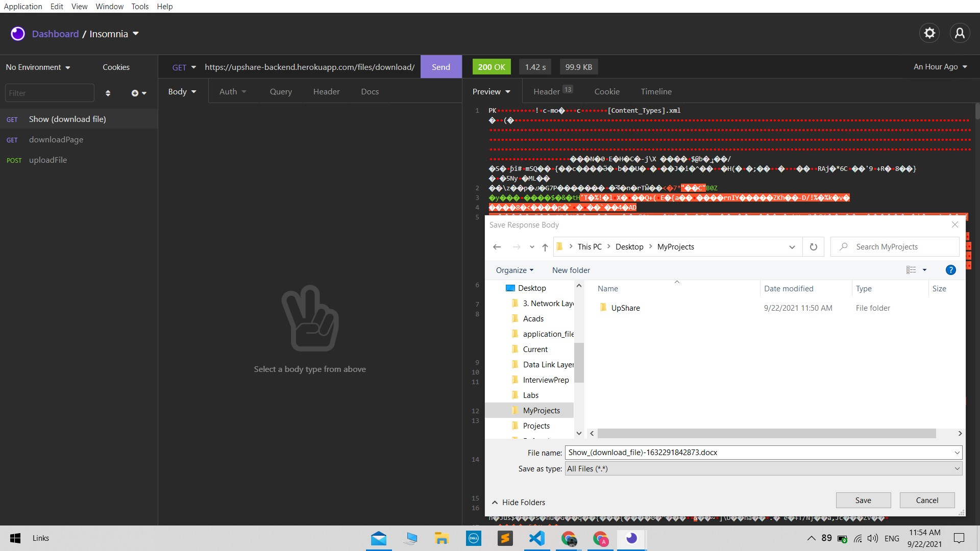Open Insomnia settings with the gear icon

(929, 33)
